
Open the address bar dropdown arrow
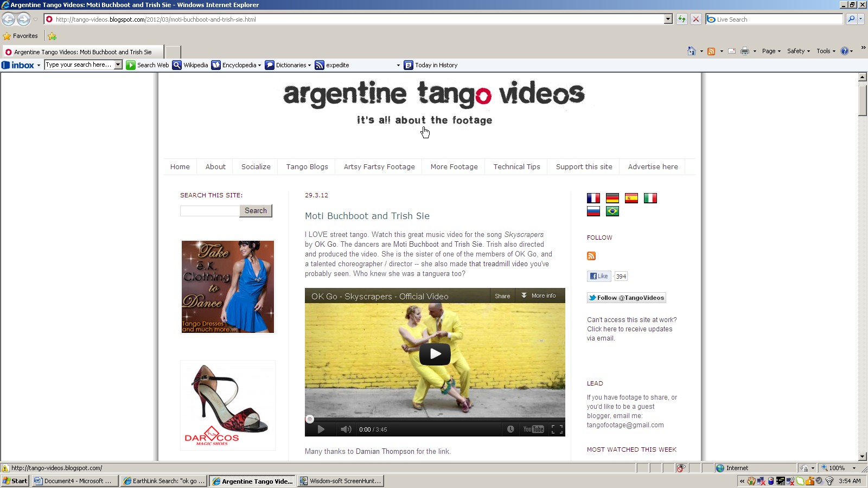(x=668, y=19)
